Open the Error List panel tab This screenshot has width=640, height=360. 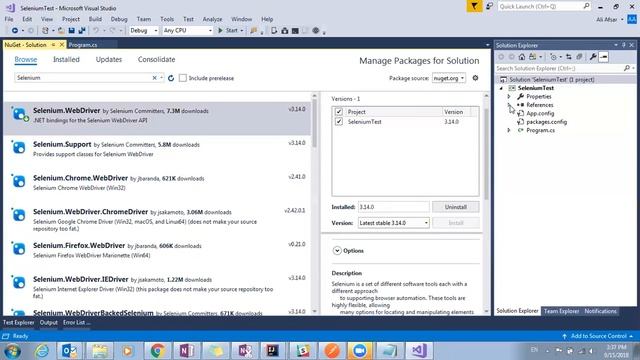[76, 322]
